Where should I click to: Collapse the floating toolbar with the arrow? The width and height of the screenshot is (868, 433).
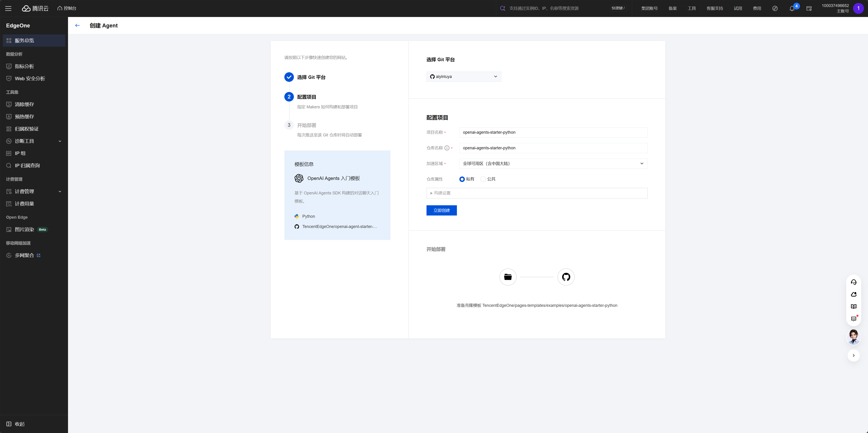click(853, 356)
